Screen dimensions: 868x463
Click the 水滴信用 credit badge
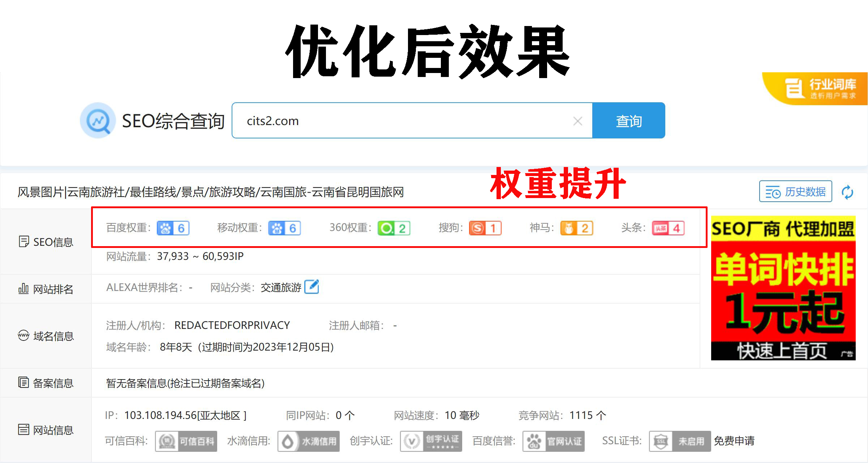click(308, 441)
